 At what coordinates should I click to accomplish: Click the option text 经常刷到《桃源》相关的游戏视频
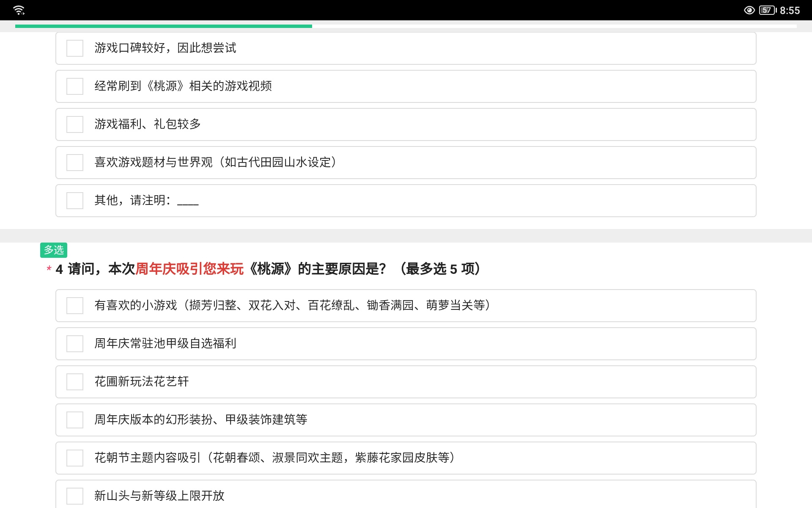183,86
